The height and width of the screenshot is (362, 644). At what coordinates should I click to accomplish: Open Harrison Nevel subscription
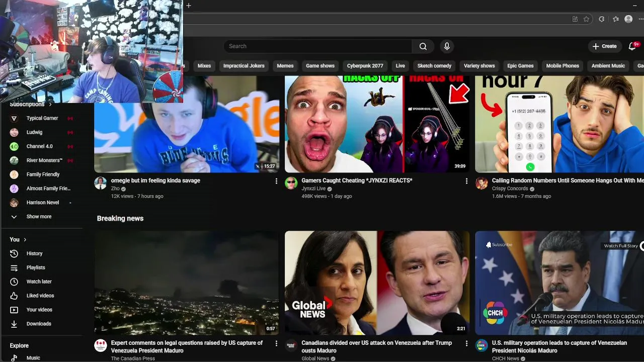[42, 203]
